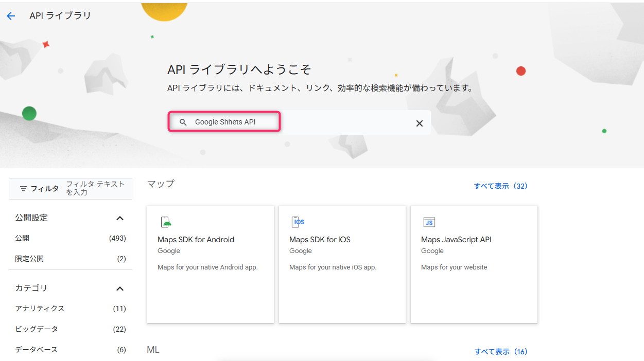Click the Maps JavaScript API JS icon

point(429,222)
